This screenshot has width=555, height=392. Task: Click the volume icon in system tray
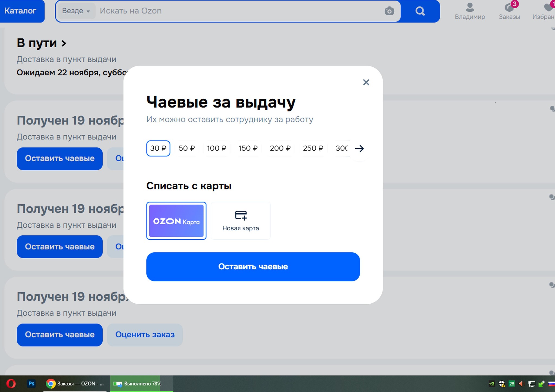tap(521, 384)
